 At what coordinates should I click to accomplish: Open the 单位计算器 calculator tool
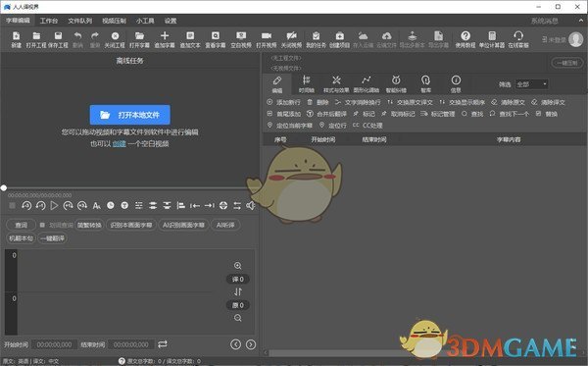(492, 39)
